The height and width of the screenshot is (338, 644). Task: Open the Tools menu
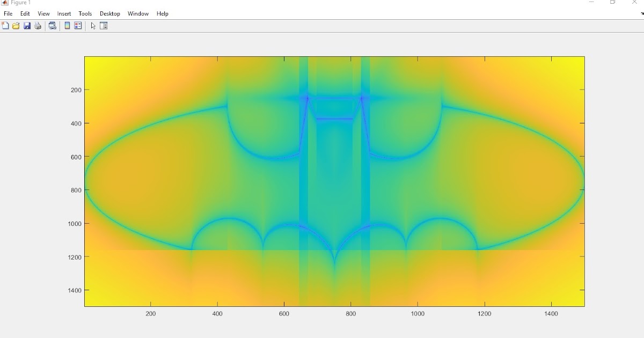click(85, 13)
